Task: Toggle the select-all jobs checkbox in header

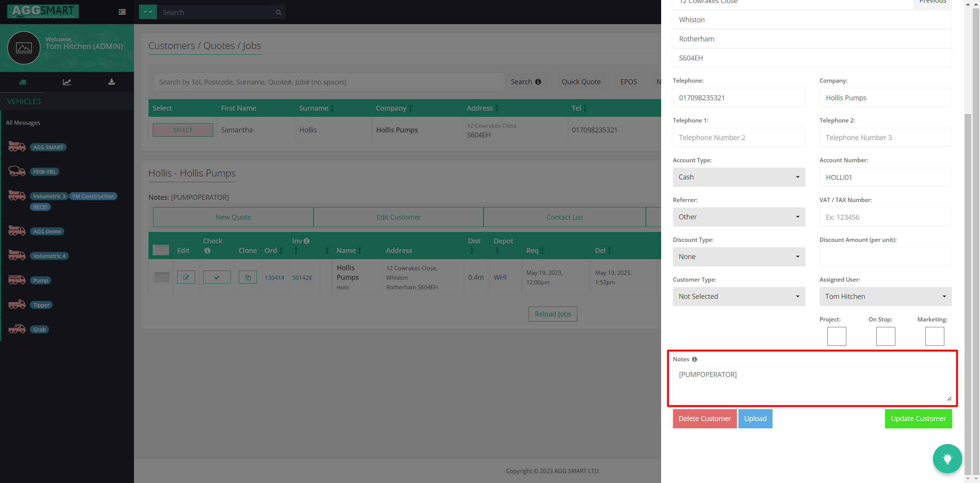Action: pyautogui.click(x=161, y=250)
